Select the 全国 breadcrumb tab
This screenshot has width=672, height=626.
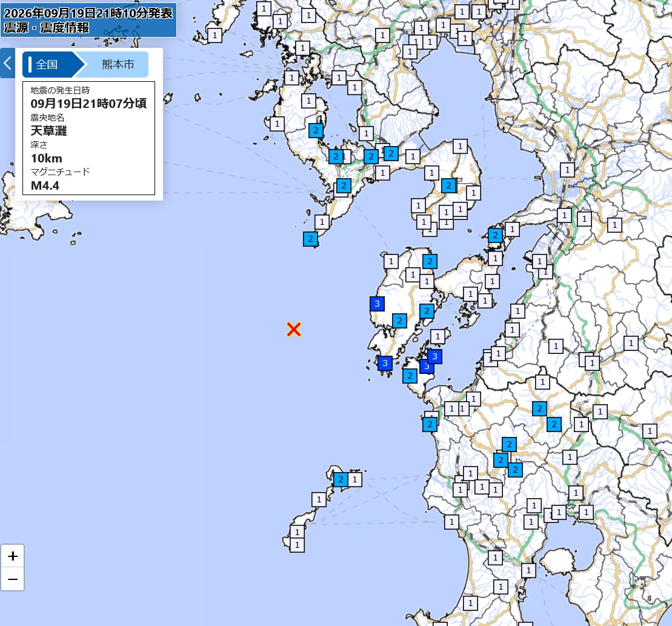pos(50,64)
